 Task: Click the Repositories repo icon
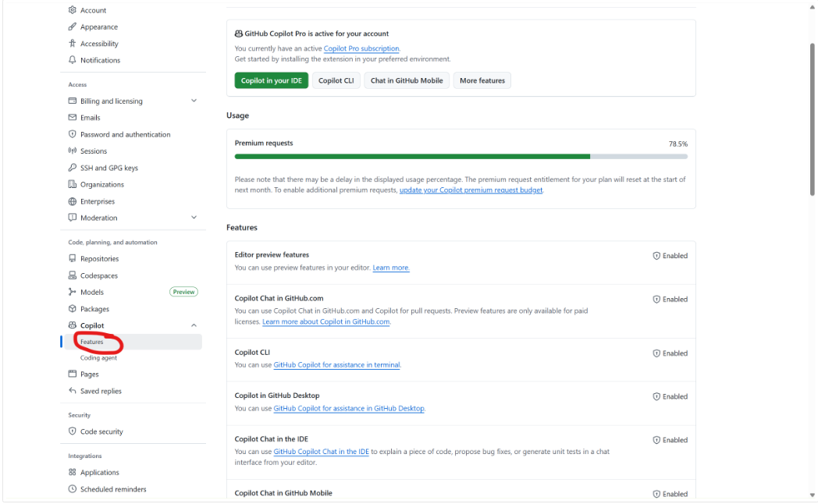pos(73,258)
